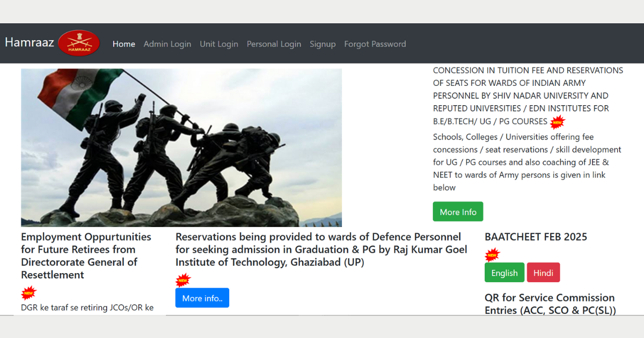Open Admin Login page

167,44
